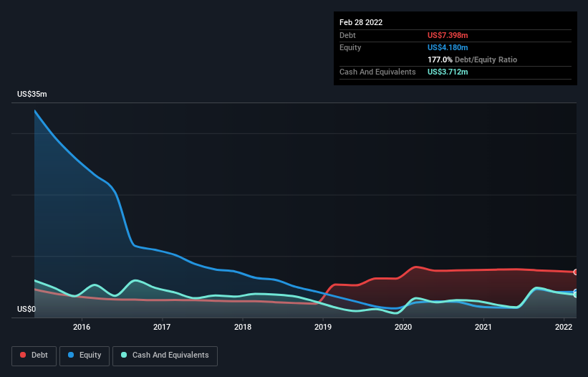Click the US$35m y-axis label
Screen dimensions: 588x377
click(32, 94)
